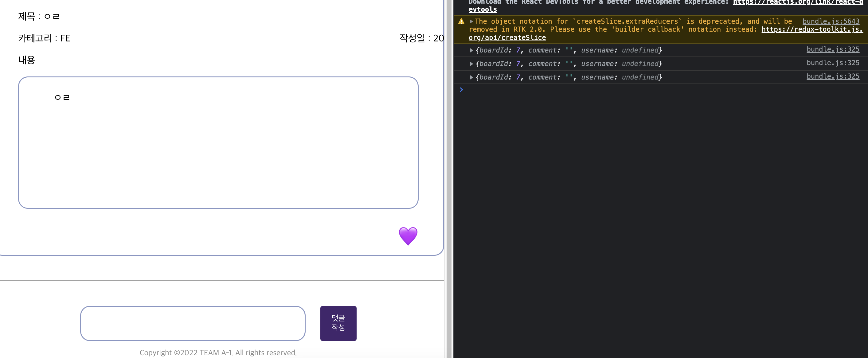868x358 pixels.
Task: Expand the createSlice deprecation warning message
Action: (471, 21)
